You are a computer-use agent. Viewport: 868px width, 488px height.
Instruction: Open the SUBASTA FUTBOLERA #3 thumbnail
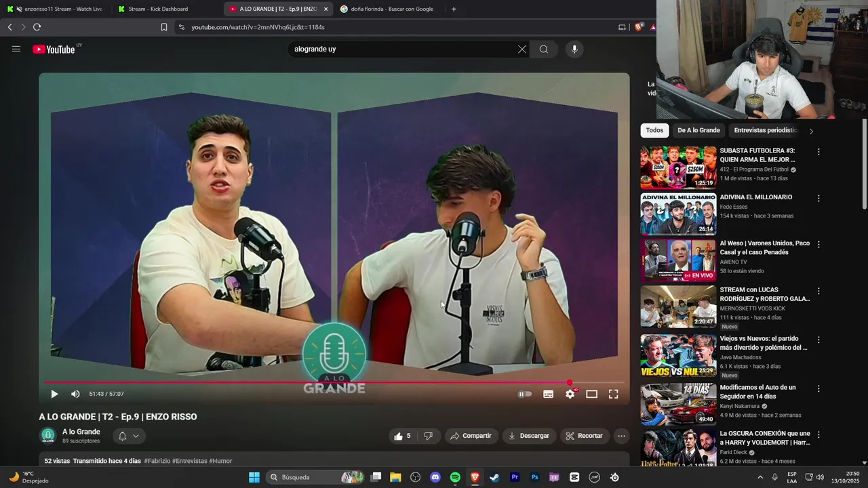(678, 167)
